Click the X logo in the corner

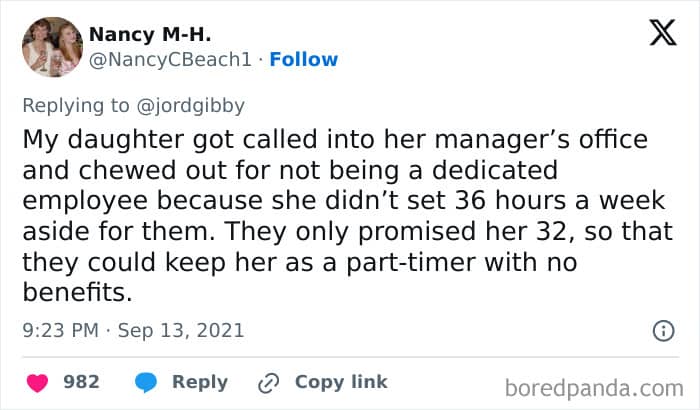(662, 34)
